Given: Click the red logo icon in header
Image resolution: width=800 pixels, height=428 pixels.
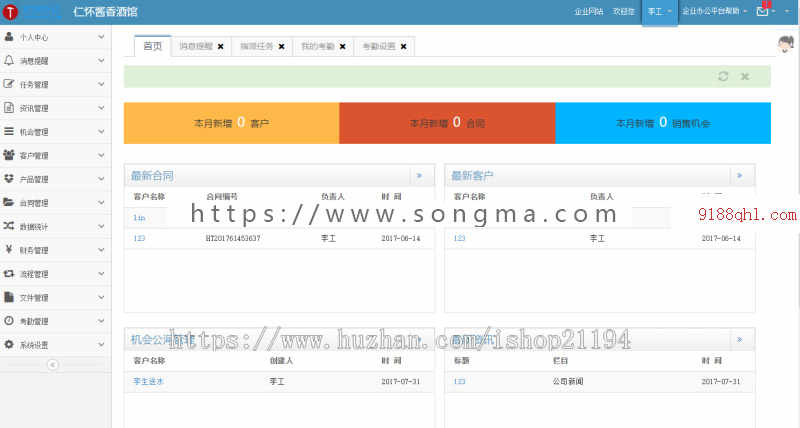Looking at the screenshot, I should [10, 12].
